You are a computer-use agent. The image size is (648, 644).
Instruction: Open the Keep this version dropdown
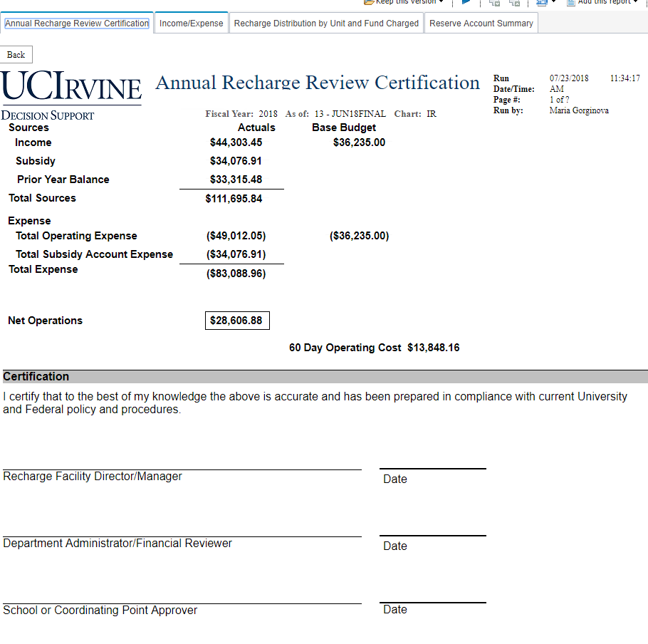pos(404,1)
